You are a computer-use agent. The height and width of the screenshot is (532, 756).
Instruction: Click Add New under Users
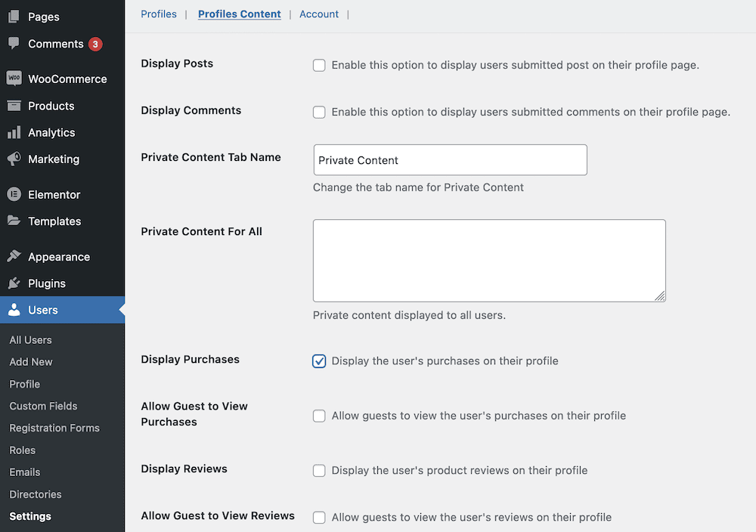(31, 362)
